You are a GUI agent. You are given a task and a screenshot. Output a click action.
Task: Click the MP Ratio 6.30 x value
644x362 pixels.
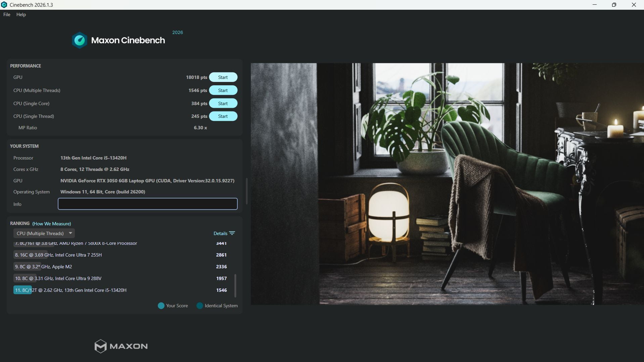coord(200,128)
